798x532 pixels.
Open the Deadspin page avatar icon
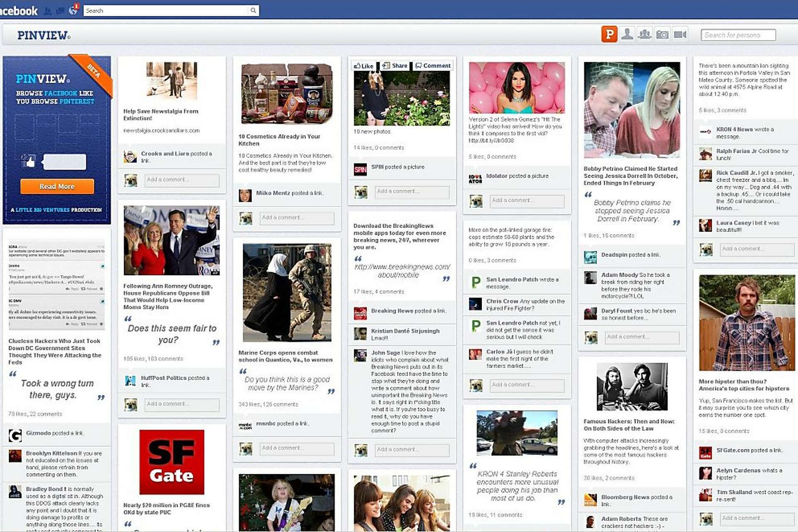(x=590, y=257)
